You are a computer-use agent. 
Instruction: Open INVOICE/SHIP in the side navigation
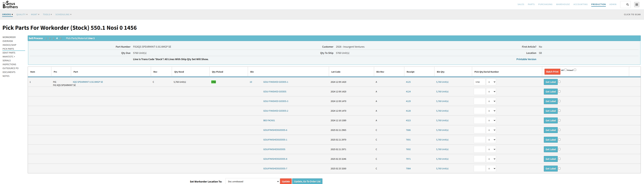(x=9, y=45)
